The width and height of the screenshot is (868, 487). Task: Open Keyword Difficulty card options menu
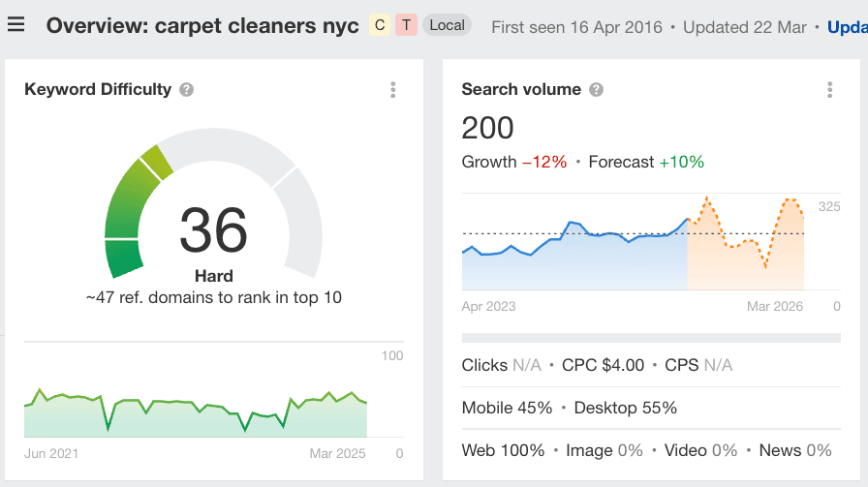pyautogui.click(x=393, y=90)
